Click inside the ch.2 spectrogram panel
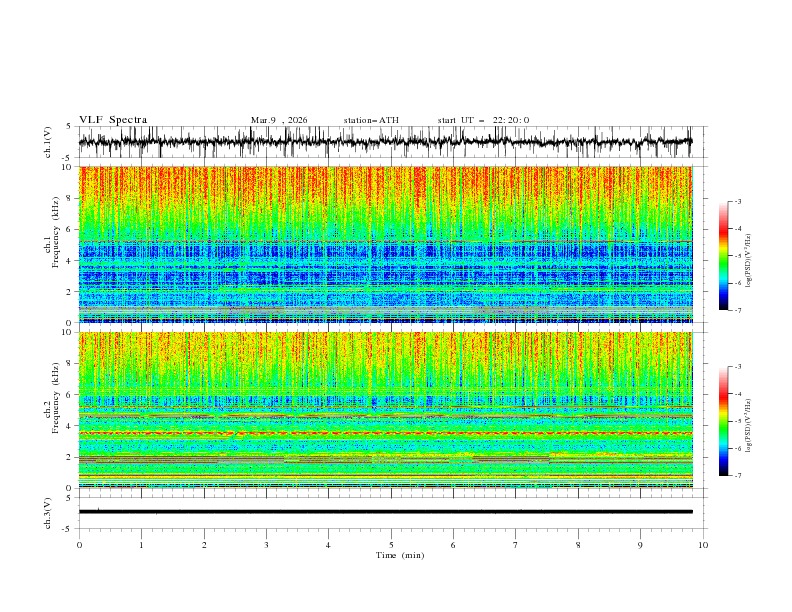This screenshot has width=792, height=612. pos(386,410)
